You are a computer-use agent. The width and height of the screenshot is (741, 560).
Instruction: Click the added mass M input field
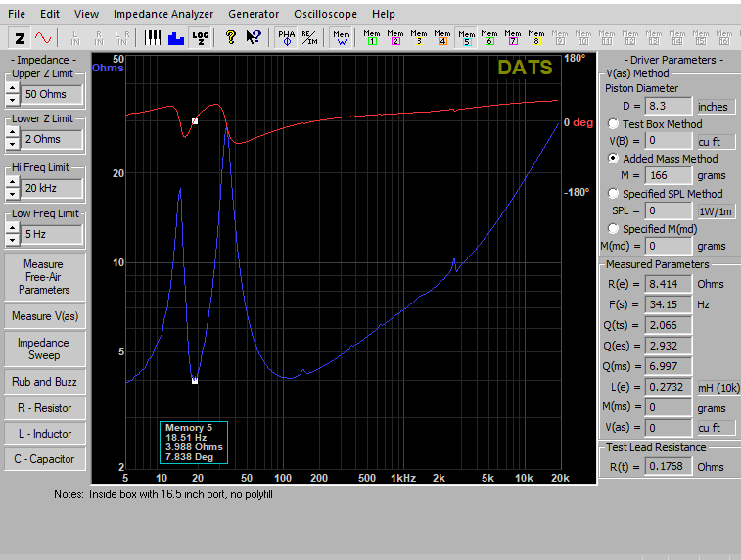pyautogui.click(x=669, y=176)
